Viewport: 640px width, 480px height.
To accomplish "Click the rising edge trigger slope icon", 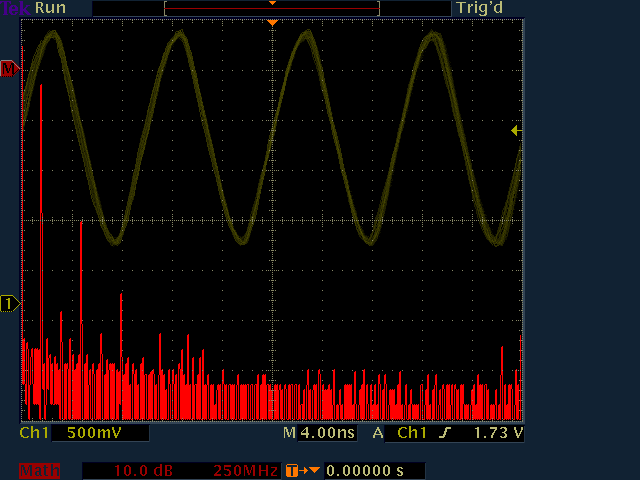I will tap(445, 434).
